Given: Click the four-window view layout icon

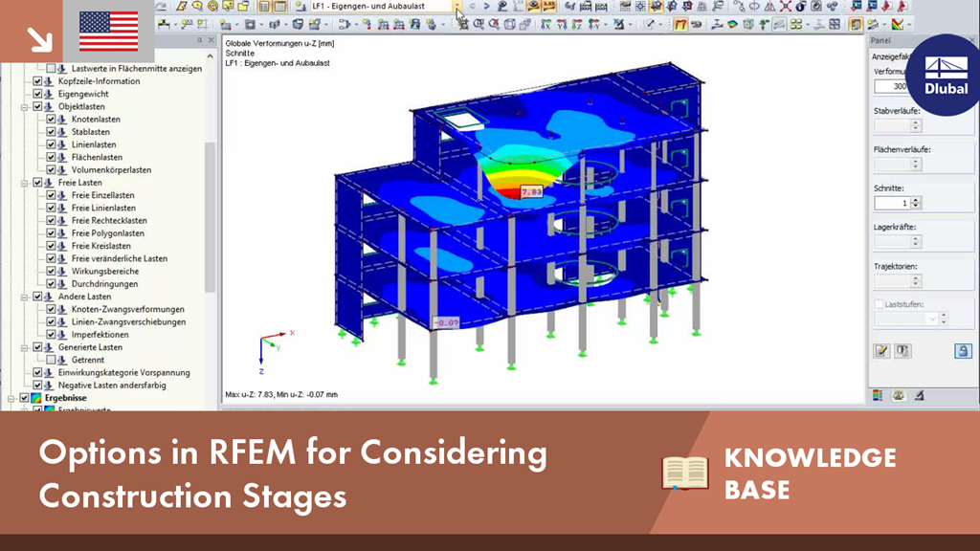Looking at the screenshot, I should click(x=835, y=24).
